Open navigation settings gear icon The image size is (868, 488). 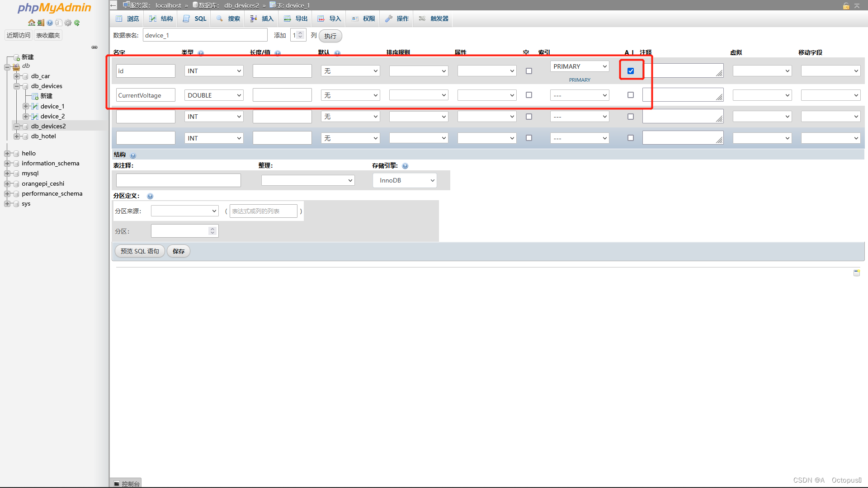68,23
